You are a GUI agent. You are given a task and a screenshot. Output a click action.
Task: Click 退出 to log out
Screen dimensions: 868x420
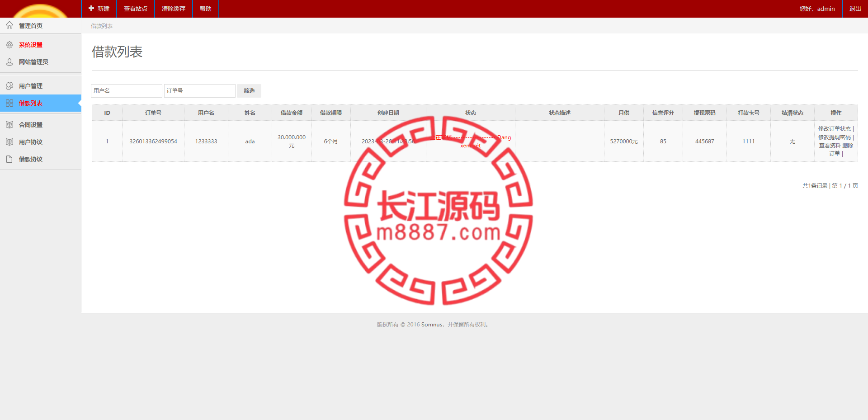click(x=855, y=9)
